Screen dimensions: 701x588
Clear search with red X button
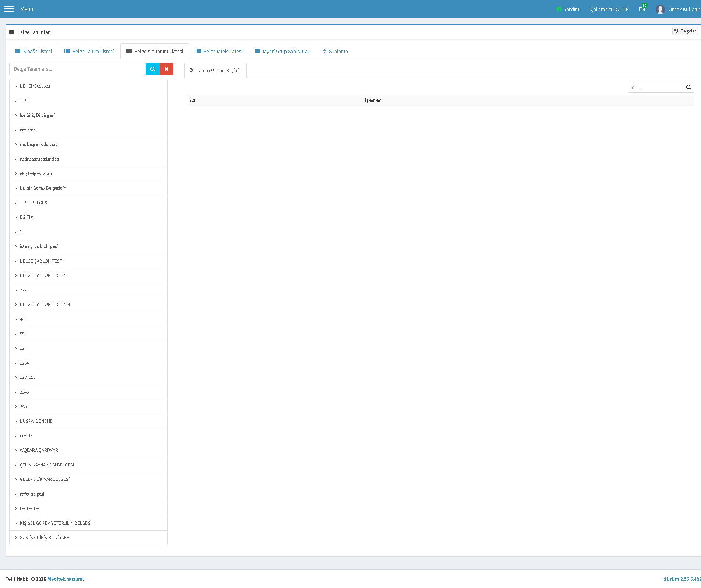click(x=167, y=69)
